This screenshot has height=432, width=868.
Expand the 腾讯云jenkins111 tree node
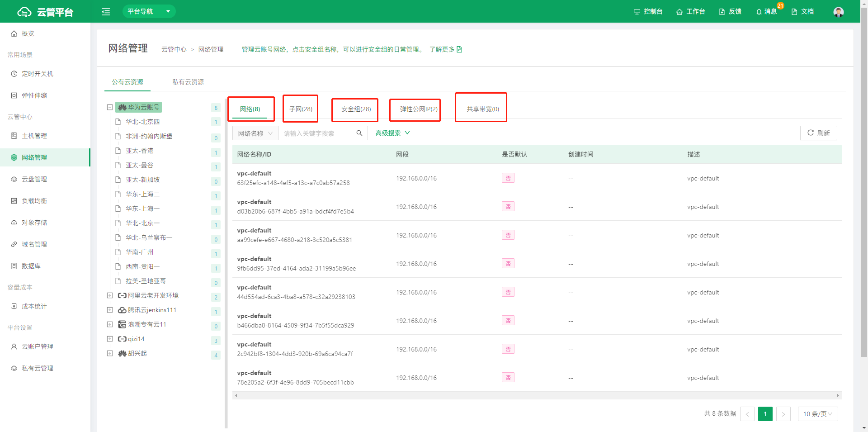(109, 310)
